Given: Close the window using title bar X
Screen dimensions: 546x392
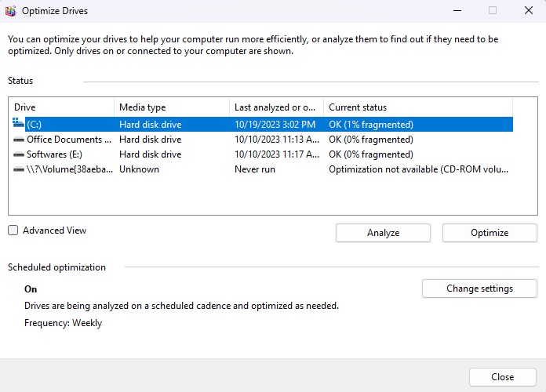Looking at the screenshot, I should (x=528, y=11).
